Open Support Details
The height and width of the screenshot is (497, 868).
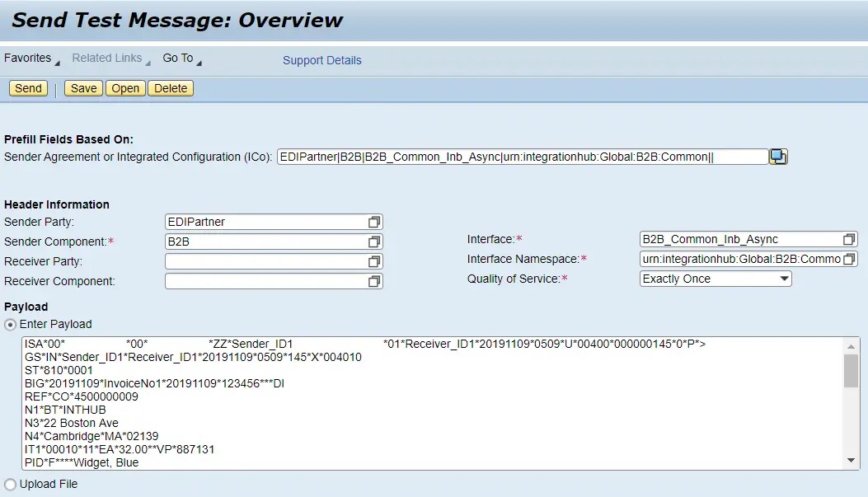point(321,60)
